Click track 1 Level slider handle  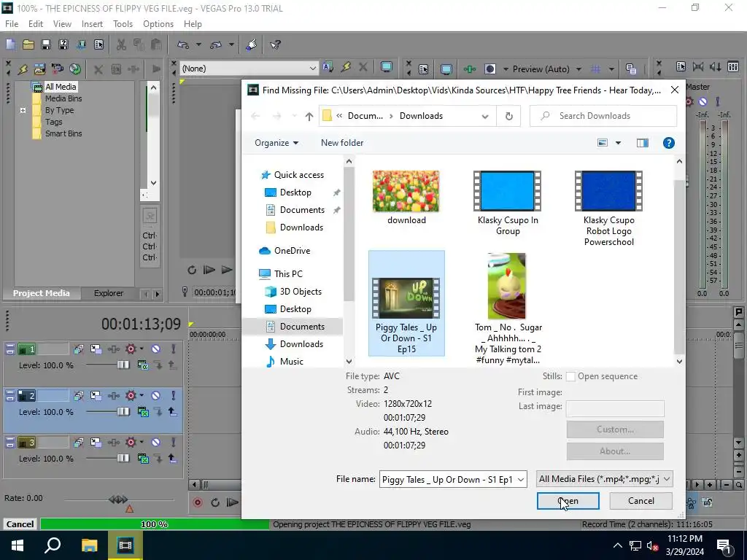point(123,365)
